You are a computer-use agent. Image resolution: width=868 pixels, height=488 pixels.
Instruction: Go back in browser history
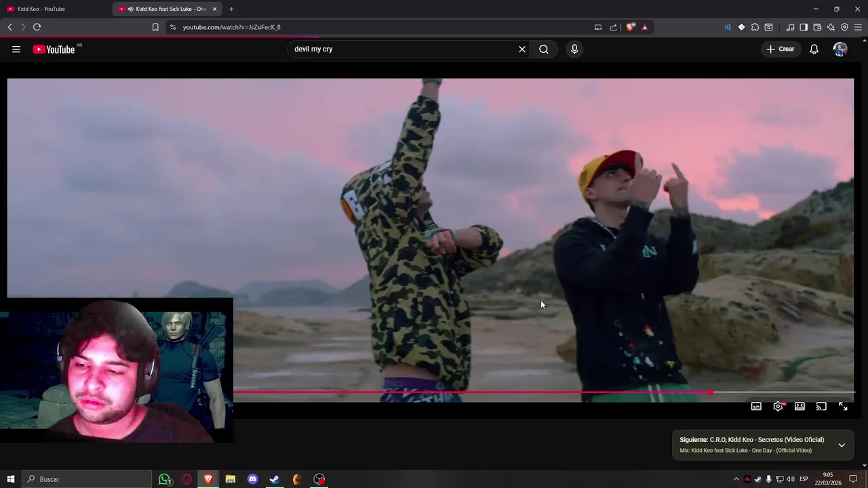coord(9,27)
